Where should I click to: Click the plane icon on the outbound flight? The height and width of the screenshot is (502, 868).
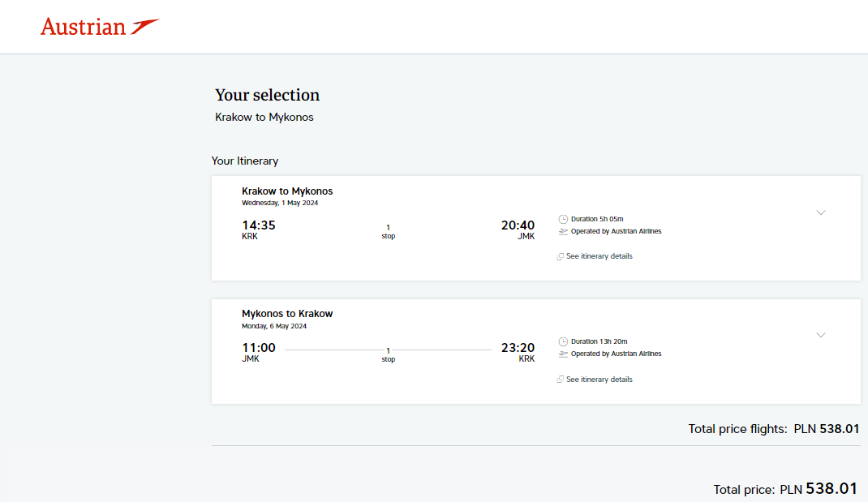tap(563, 231)
